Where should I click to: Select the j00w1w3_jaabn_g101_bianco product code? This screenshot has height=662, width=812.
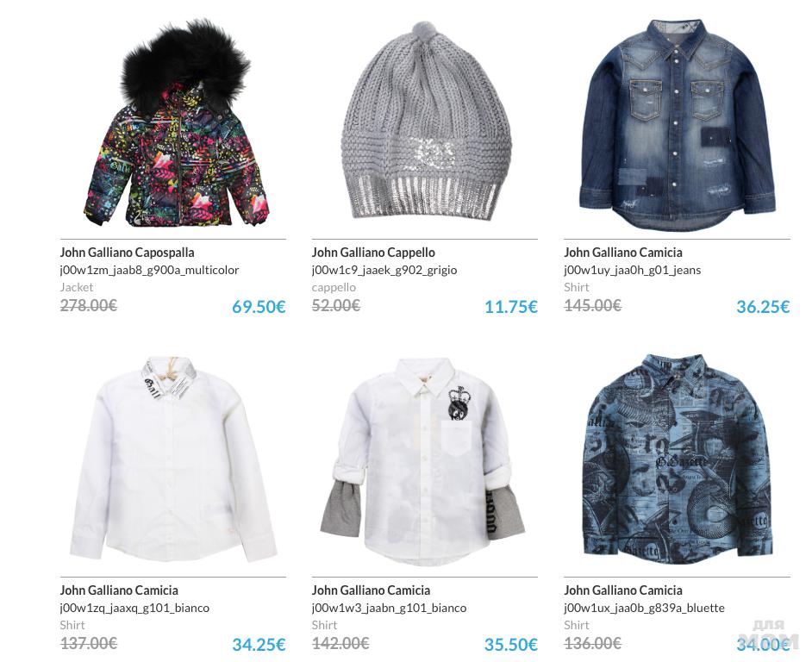tap(389, 609)
